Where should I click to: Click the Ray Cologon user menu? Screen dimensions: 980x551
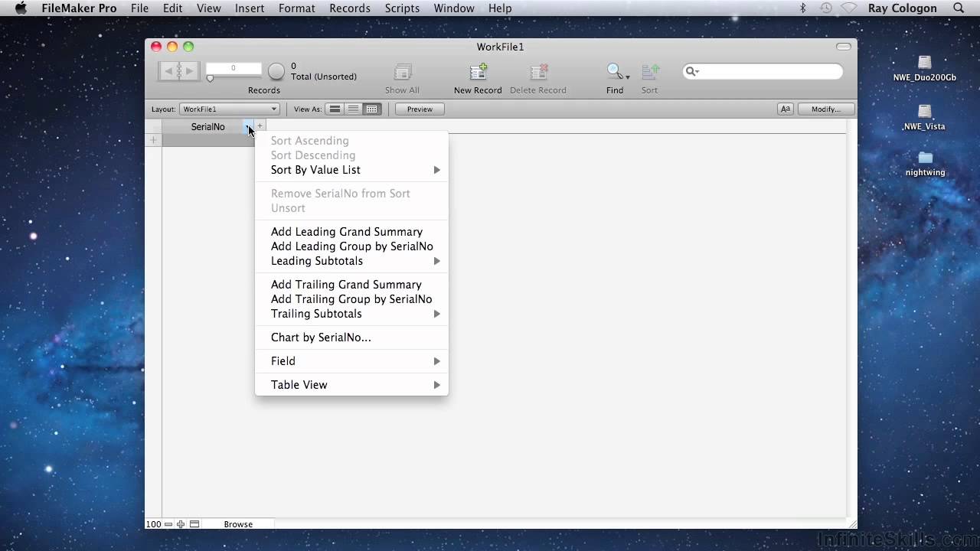tap(903, 8)
